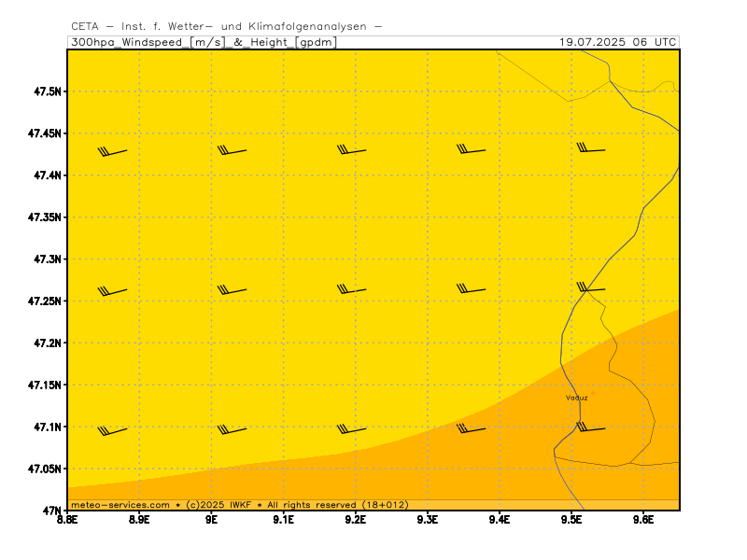Select the wind barb near 47.26N 9.35E
Screen dimensions: 747x560
(x=472, y=288)
